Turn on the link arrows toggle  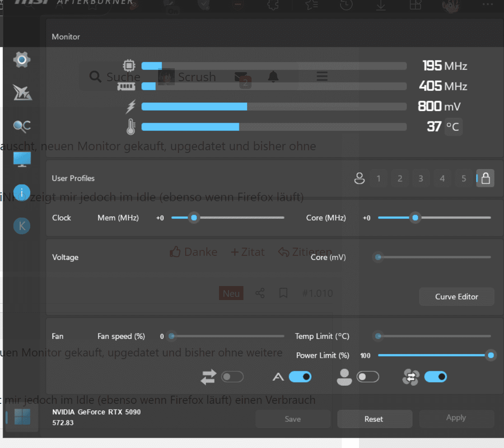coord(232,377)
